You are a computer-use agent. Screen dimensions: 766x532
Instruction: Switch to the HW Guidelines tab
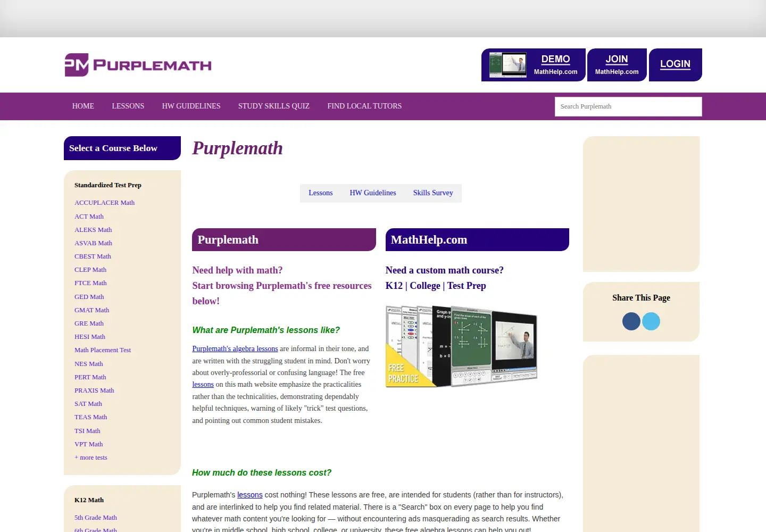click(x=373, y=193)
